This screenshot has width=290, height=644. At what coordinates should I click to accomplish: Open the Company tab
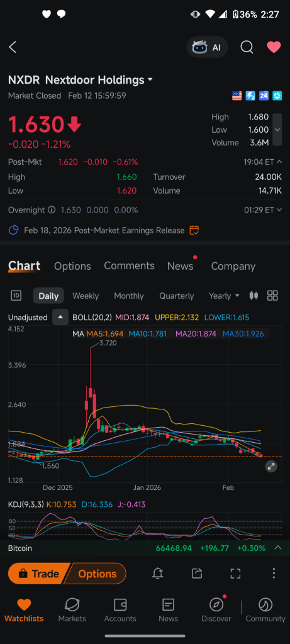(x=233, y=266)
